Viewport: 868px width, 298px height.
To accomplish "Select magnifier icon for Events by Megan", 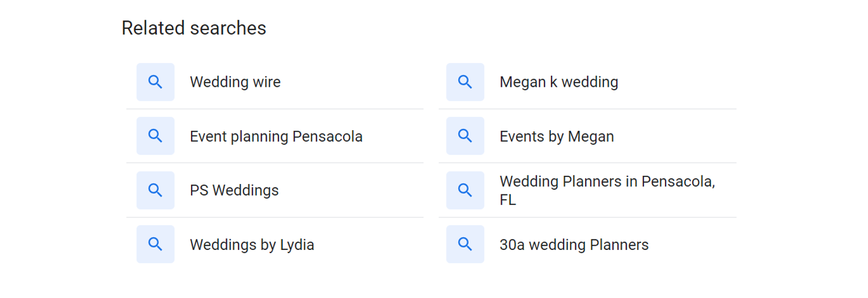I will coord(465,136).
